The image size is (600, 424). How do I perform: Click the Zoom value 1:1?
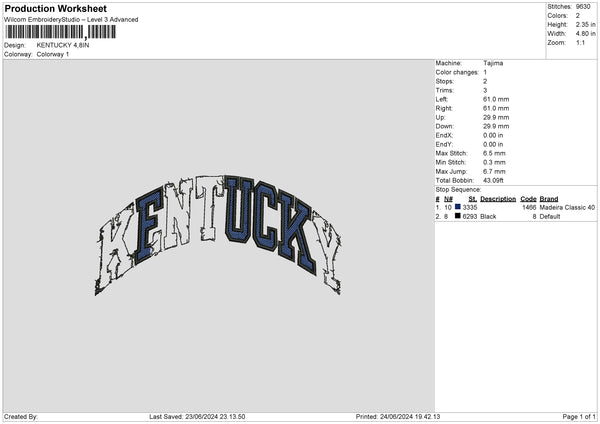(580, 42)
